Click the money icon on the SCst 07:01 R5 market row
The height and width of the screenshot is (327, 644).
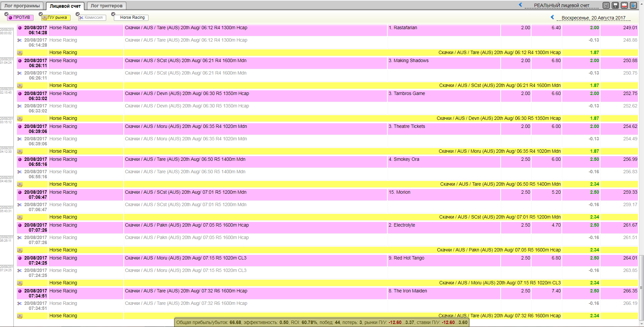(x=20, y=218)
